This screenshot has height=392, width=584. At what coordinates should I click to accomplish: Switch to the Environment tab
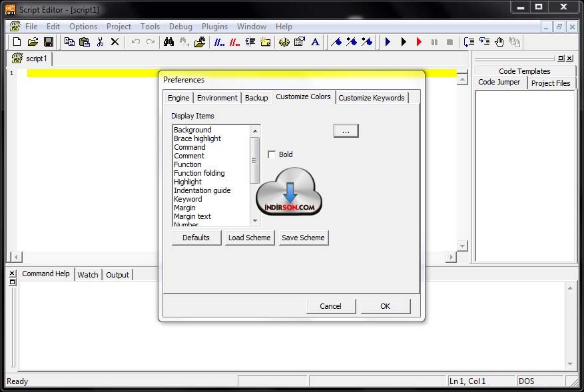[x=217, y=98]
